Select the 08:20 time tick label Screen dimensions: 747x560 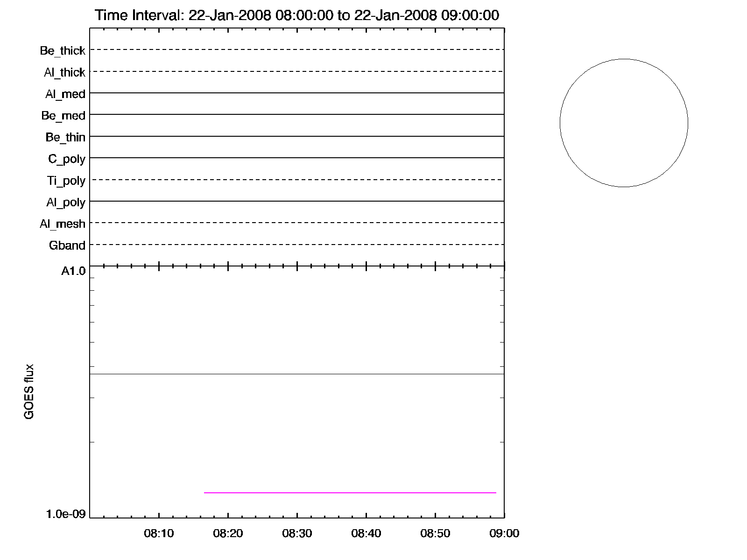[x=228, y=533]
